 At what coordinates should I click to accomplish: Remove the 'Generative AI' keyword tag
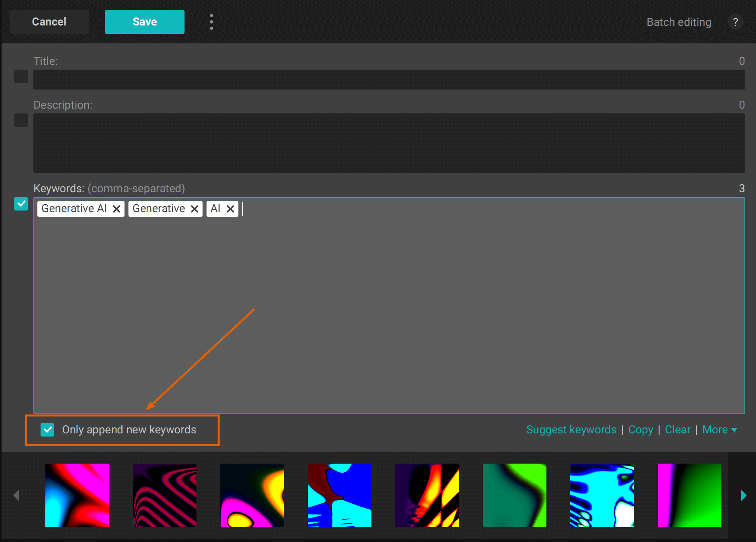117,209
